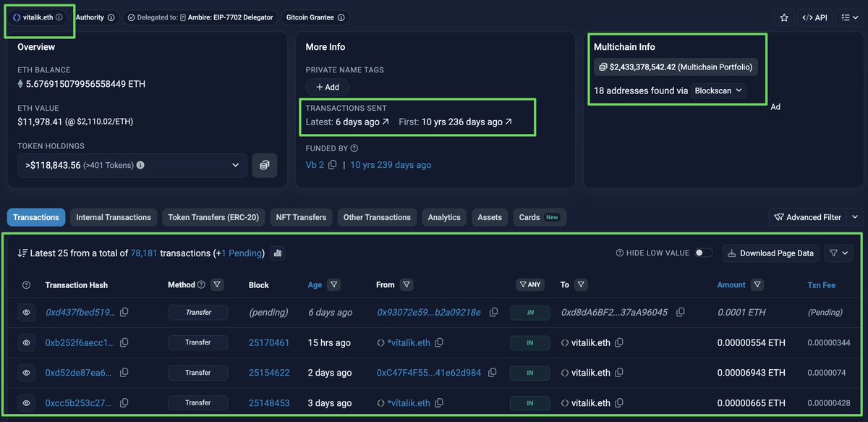
Task: Click the Amount column header
Action: click(x=731, y=285)
